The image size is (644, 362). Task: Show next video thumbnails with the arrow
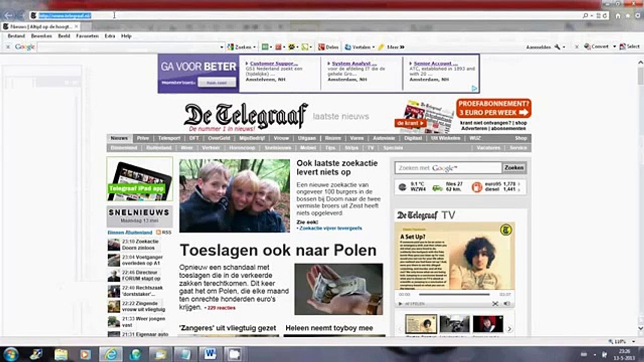(509, 329)
